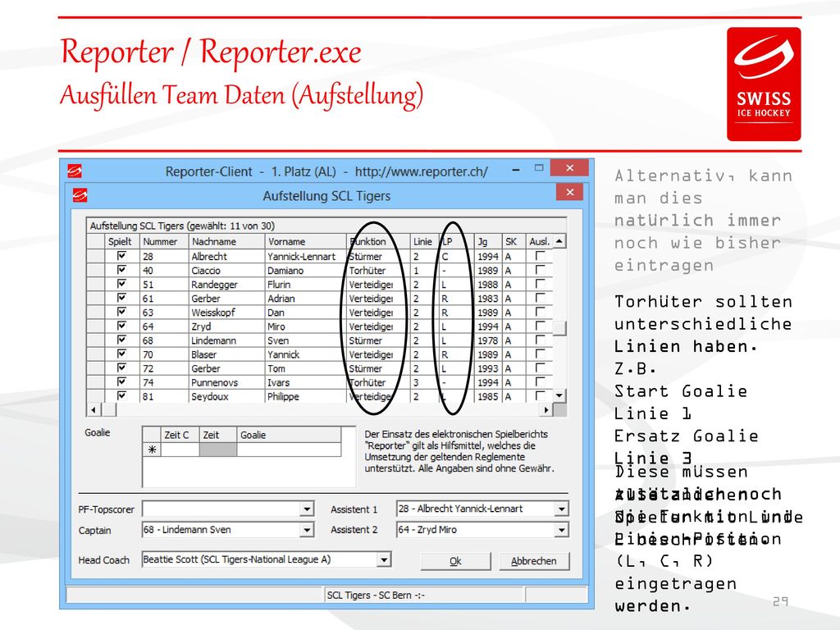Click the Vorname cell Tom
The width and height of the screenshot is (840, 630).
[305, 368]
